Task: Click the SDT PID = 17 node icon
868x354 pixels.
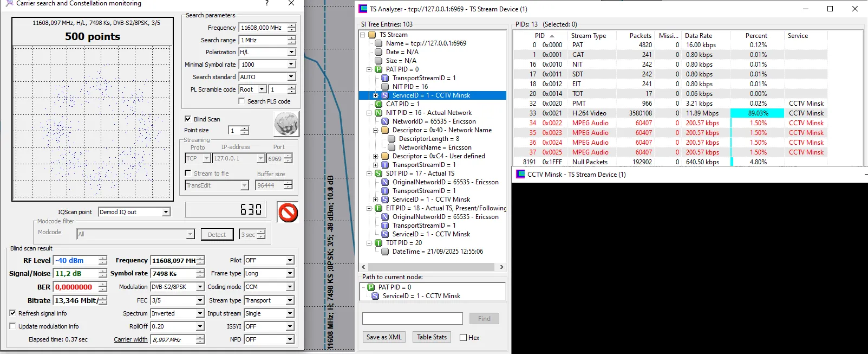Action: 378,173
